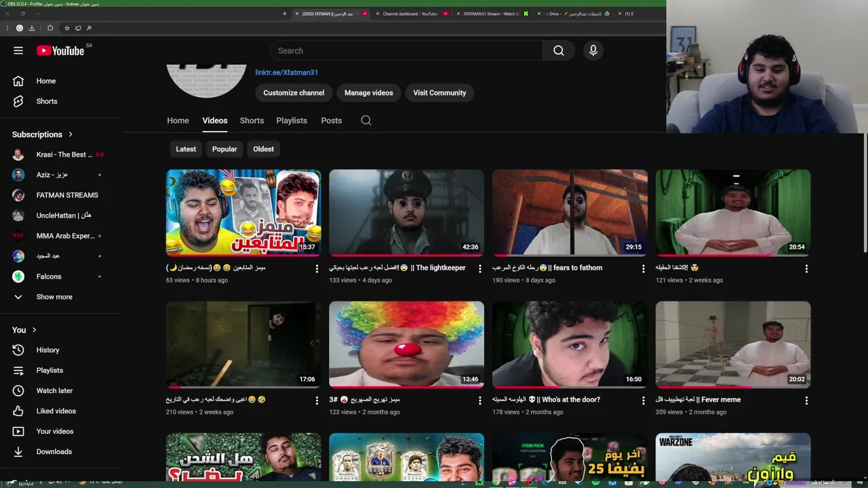The width and height of the screenshot is (868, 488).
Task: Open options for اكشفنا الحقيقه video
Action: (806, 268)
